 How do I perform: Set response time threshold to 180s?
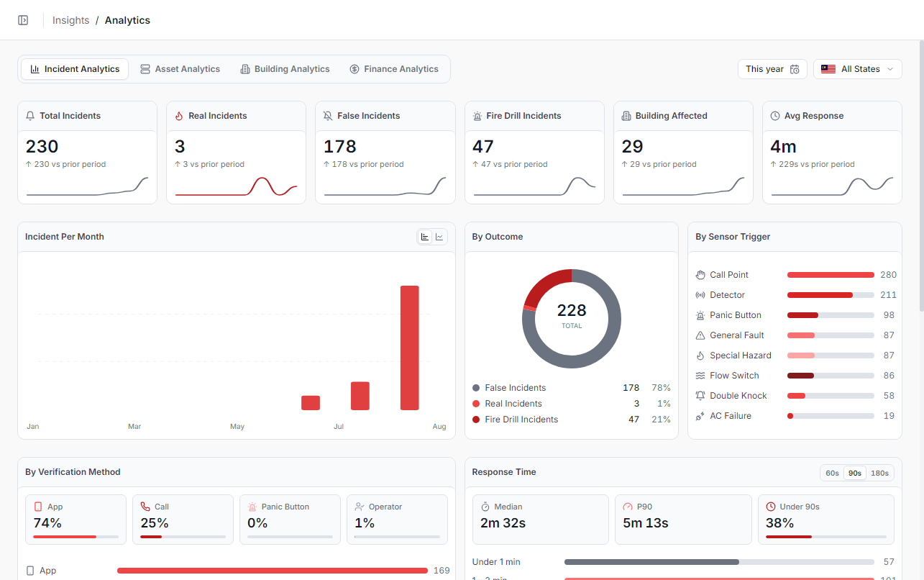[x=879, y=473]
